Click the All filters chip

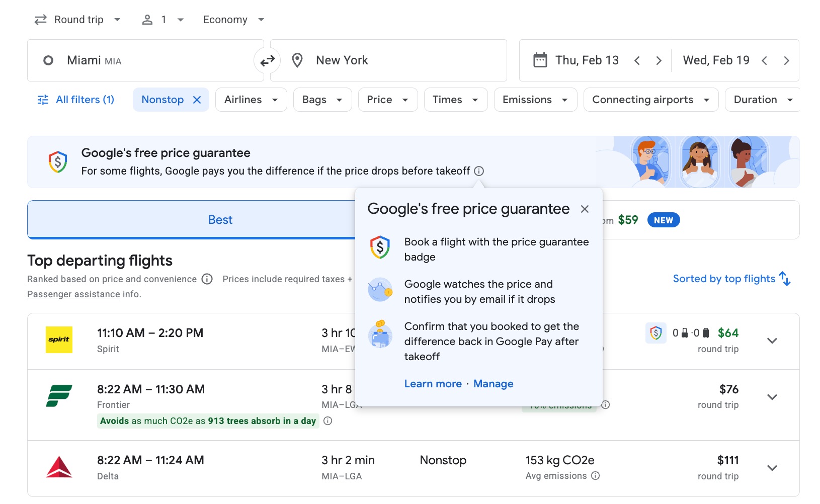[x=75, y=99]
